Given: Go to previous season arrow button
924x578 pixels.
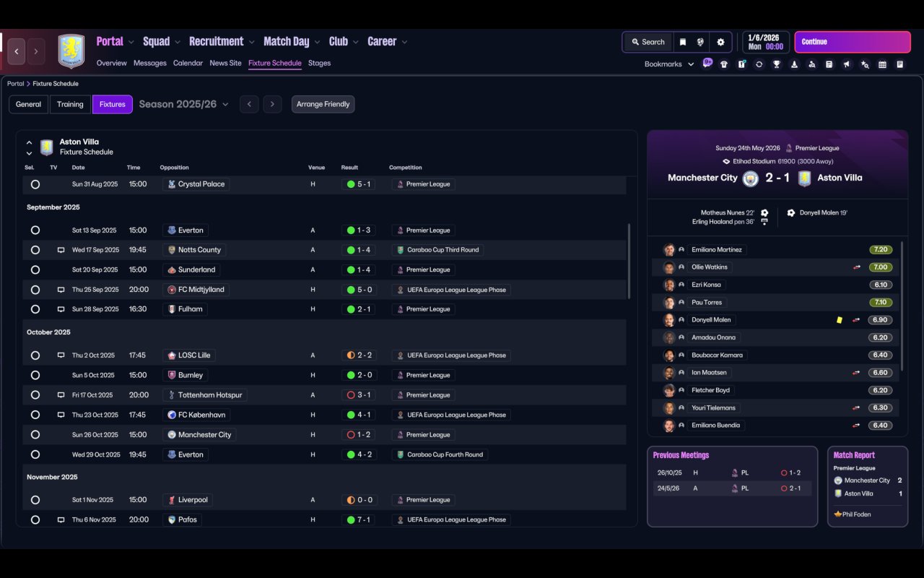Looking at the screenshot, I should [249, 104].
